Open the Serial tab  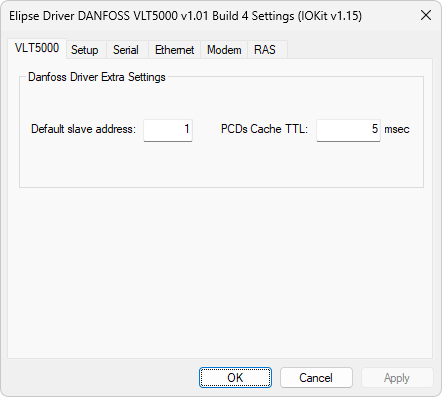tap(127, 50)
